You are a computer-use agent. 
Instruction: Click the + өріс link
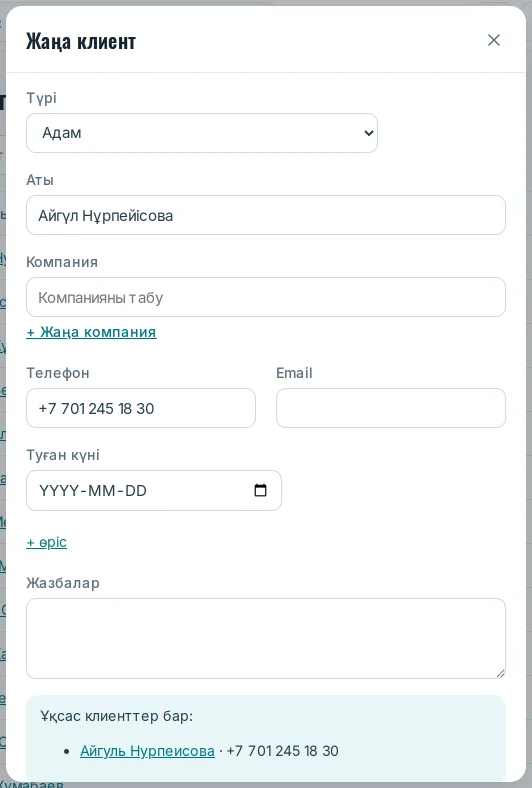click(x=46, y=542)
